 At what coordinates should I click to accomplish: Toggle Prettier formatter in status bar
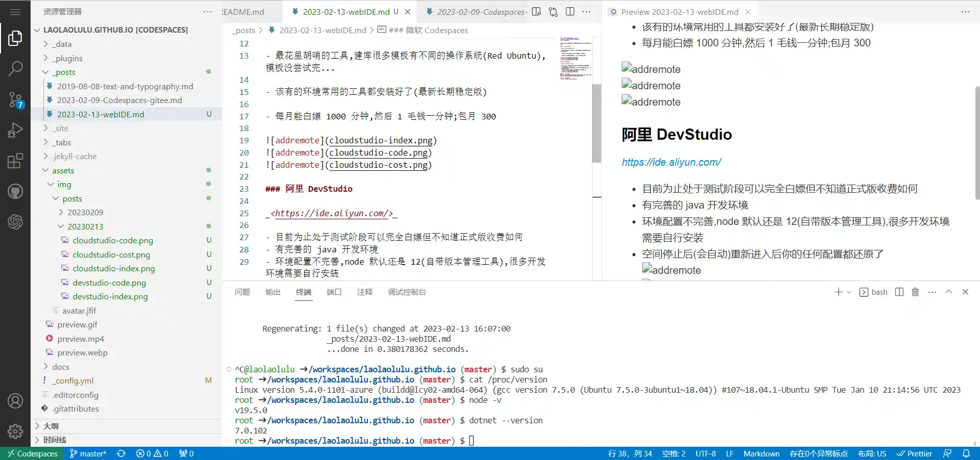(915, 453)
